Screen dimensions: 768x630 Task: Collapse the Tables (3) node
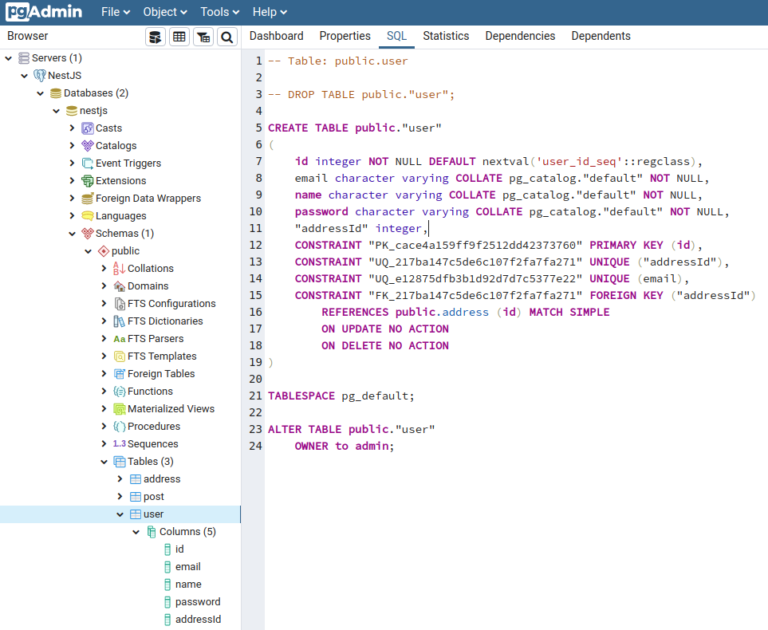click(x=104, y=462)
